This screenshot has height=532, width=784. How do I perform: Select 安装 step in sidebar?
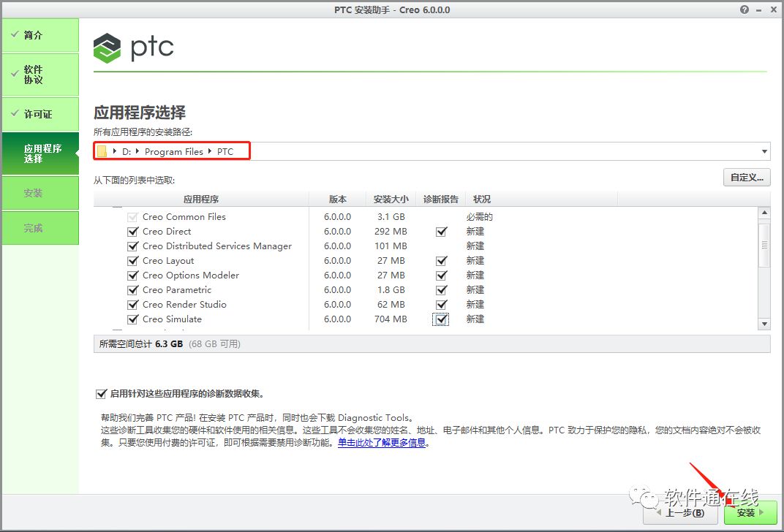[x=40, y=193]
